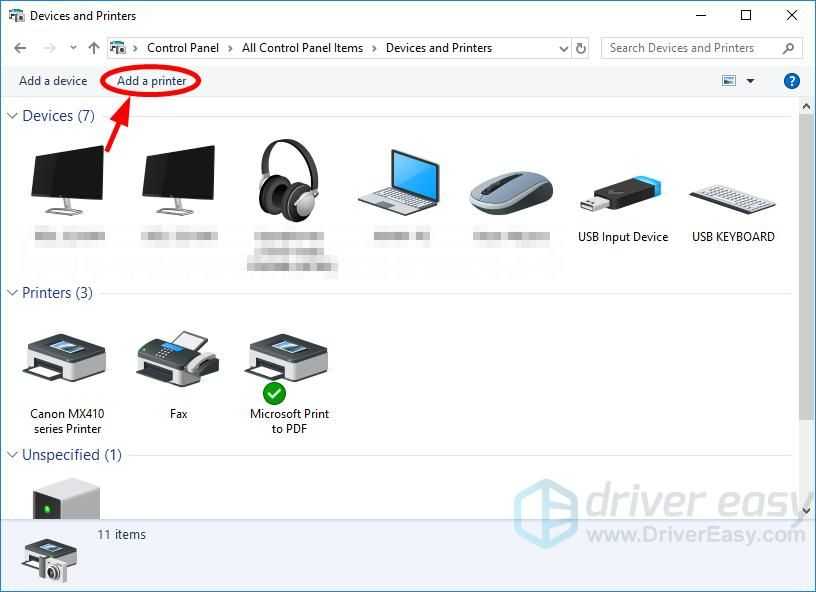Click scrollbar down arrow

(x=806, y=510)
